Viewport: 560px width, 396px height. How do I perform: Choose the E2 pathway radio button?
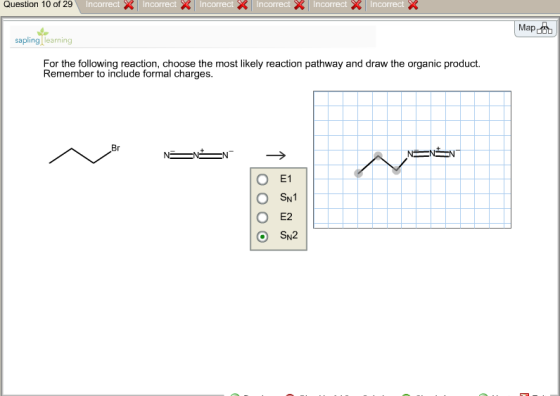coord(262,217)
